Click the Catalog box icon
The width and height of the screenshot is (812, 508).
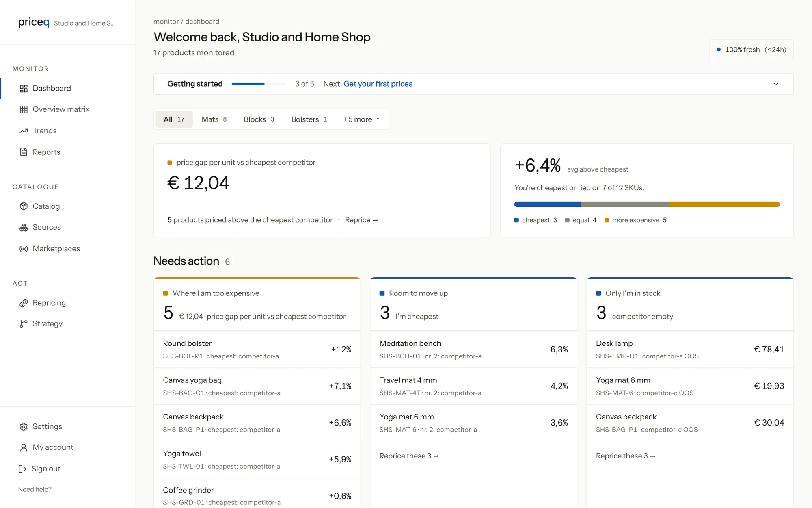click(x=24, y=206)
